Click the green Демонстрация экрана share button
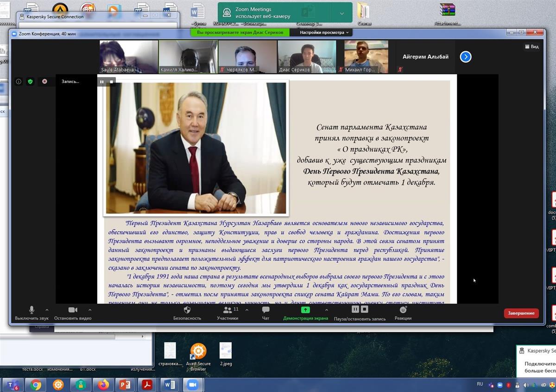The image size is (556, 392). point(305,310)
